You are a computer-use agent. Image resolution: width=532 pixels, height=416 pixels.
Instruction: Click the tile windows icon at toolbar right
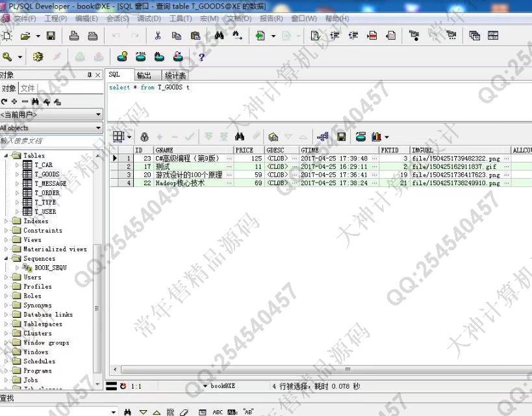(x=492, y=36)
